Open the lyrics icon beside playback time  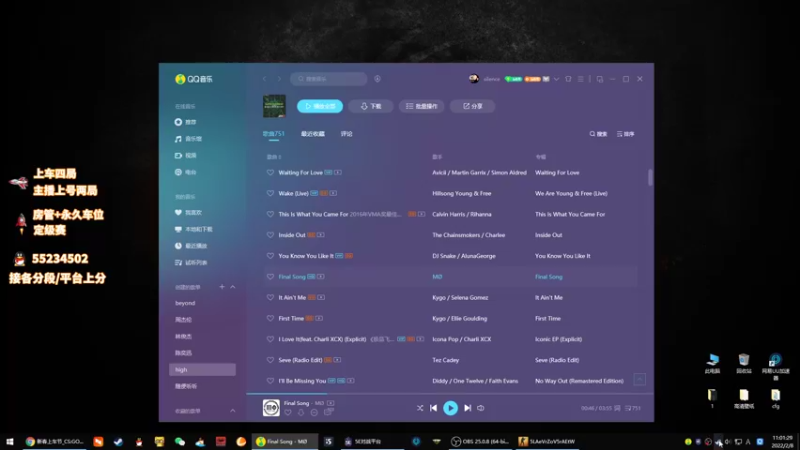tap(617, 408)
